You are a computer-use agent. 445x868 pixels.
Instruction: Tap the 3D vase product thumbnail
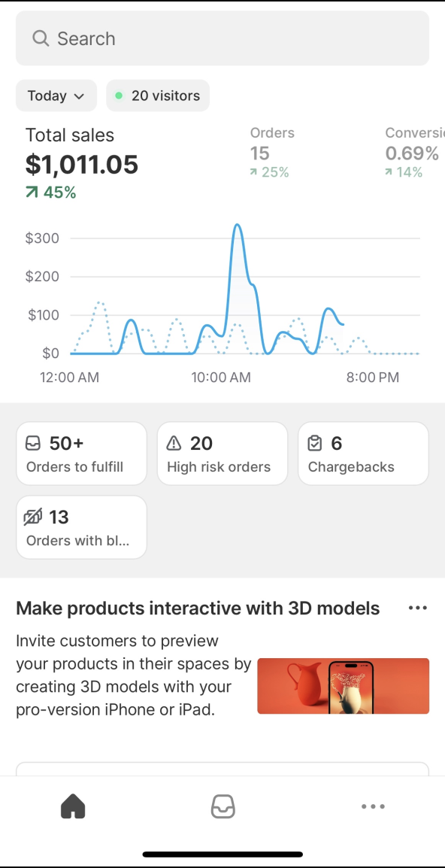tap(344, 686)
